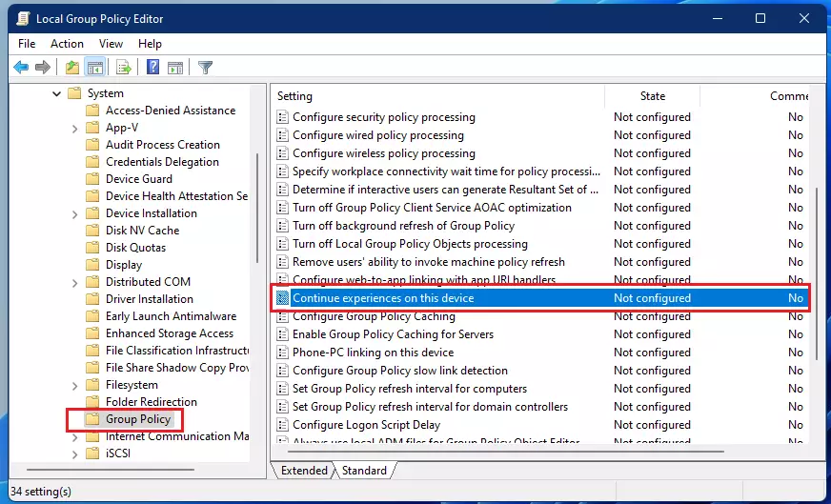This screenshot has width=831, height=504.
Task: Expand the Device Installation tree node
Action: point(74,214)
